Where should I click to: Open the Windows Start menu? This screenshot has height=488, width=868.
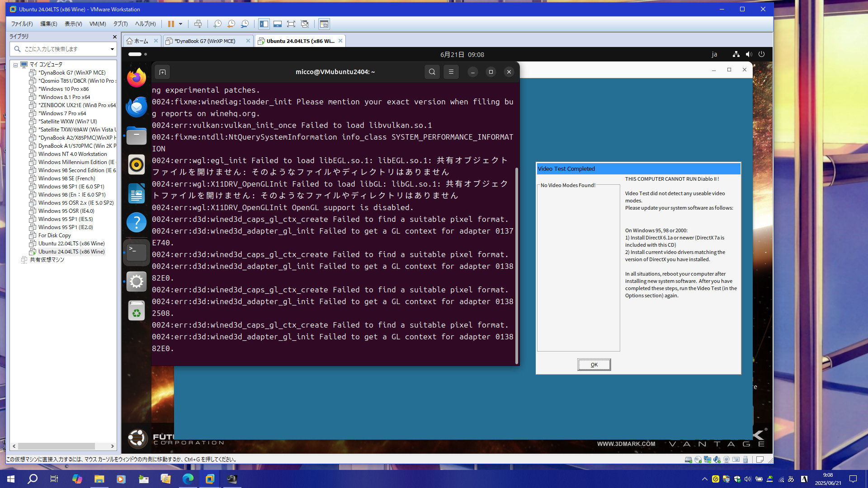point(11,479)
